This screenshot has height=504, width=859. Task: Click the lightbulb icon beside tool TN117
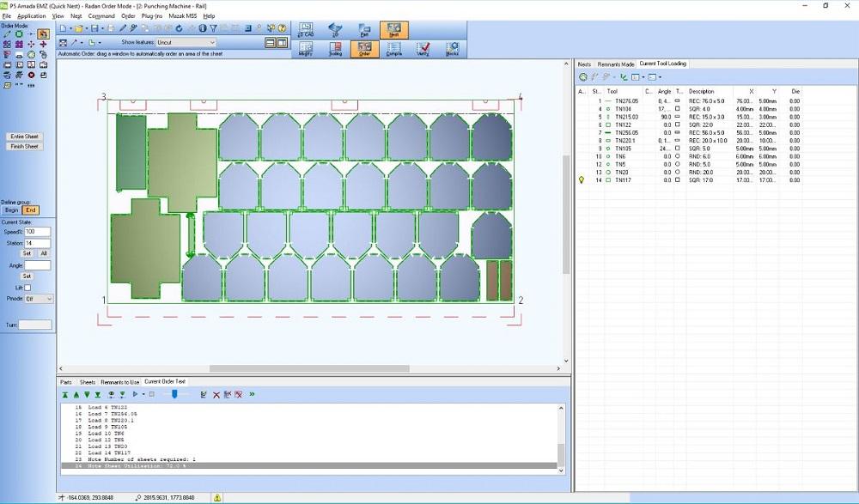point(583,180)
